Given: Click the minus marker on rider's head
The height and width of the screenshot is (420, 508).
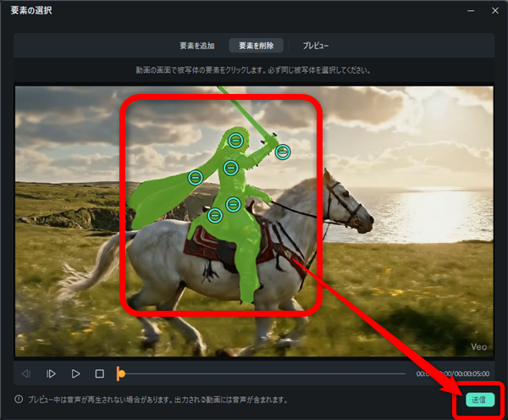Looking at the screenshot, I should (x=236, y=141).
